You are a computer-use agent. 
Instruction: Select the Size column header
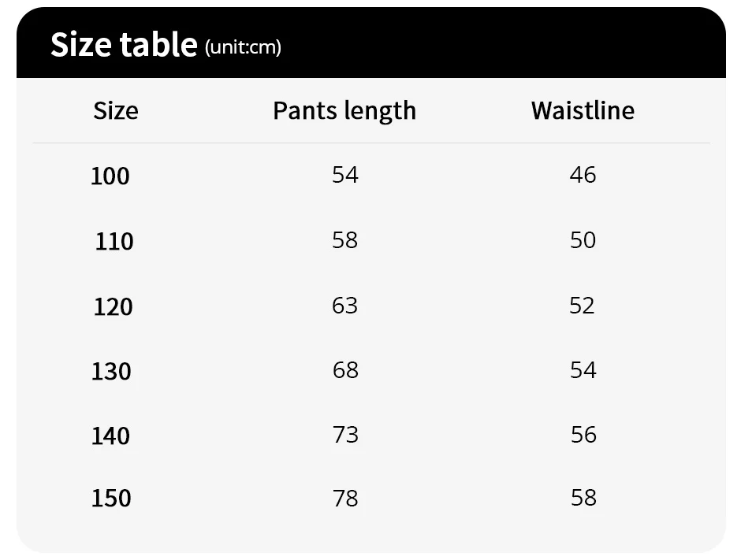click(115, 111)
